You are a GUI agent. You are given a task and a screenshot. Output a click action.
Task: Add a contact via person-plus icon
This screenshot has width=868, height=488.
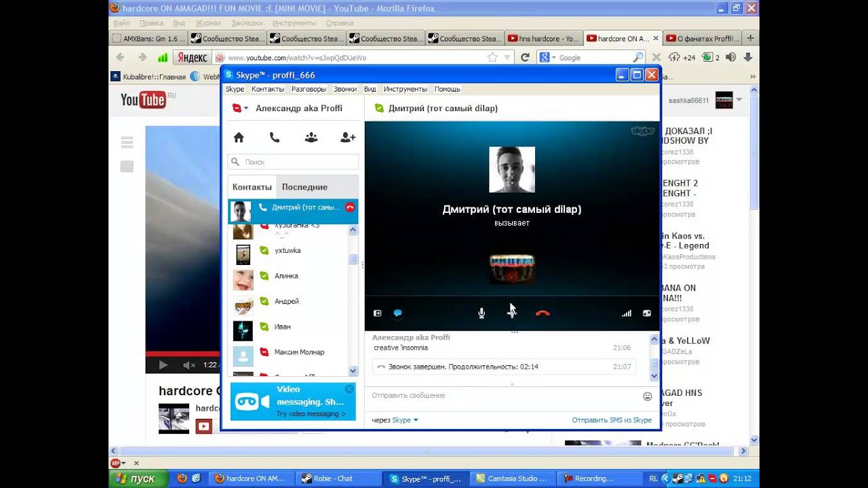[x=348, y=138]
